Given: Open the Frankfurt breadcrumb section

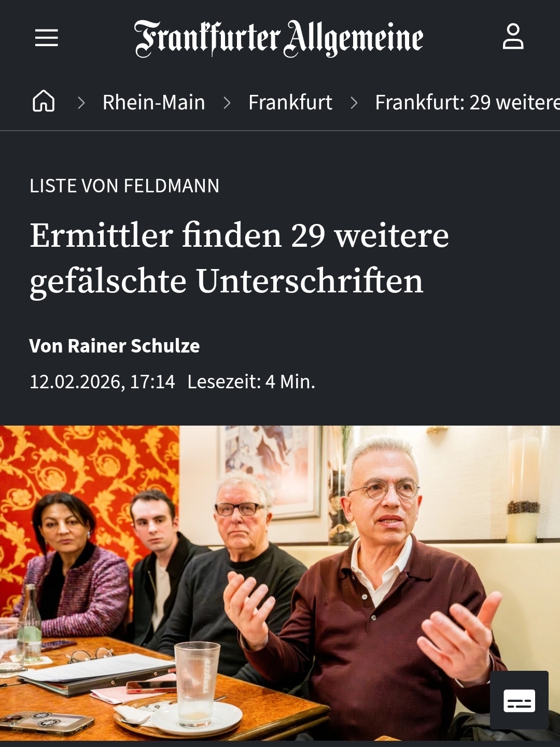Looking at the screenshot, I should tap(290, 102).
